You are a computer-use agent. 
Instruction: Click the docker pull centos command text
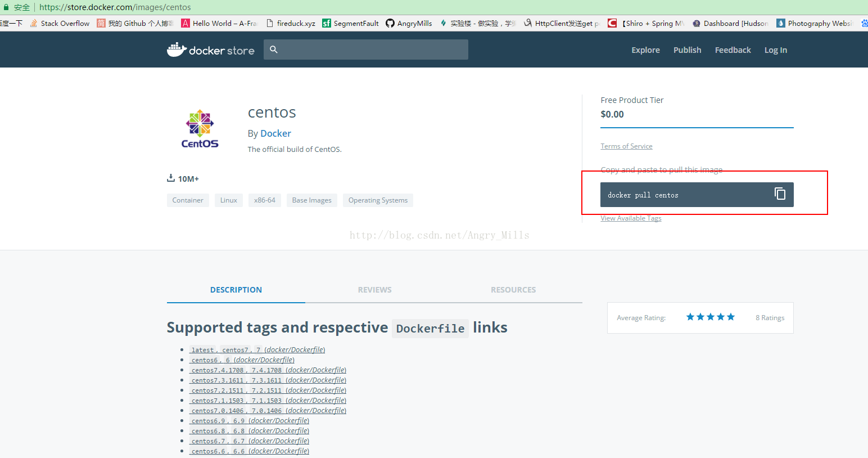point(643,195)
